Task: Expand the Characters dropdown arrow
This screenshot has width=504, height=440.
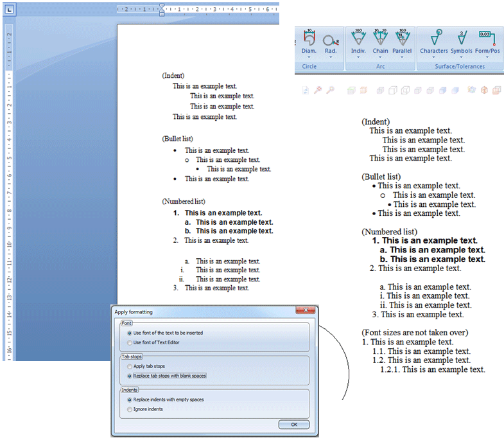Action: pyautogui.click(x=433, y=57)
